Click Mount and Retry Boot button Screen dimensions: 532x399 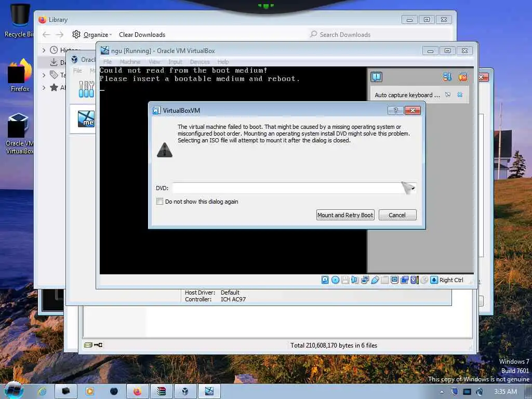(x=345, y=215)
